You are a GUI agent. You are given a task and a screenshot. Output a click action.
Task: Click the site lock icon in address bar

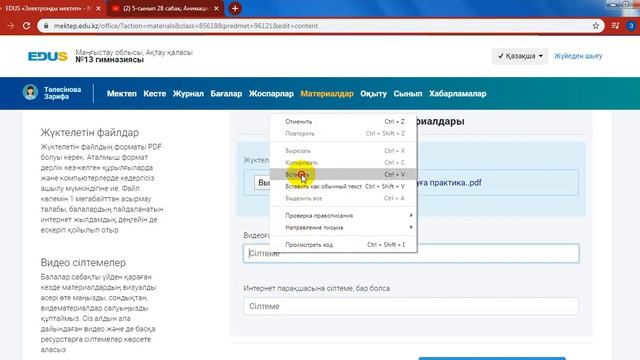click(46, 26)
